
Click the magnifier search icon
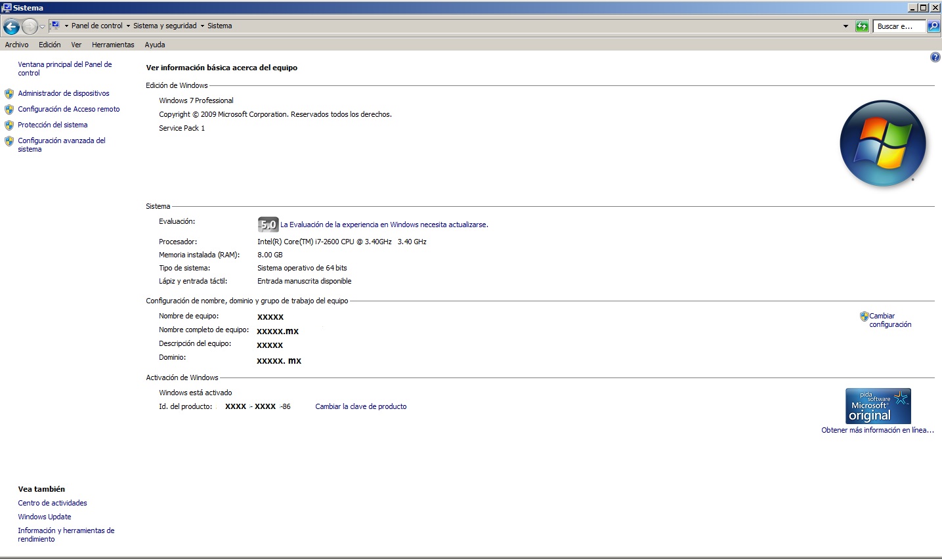click(x=933, y=26)
